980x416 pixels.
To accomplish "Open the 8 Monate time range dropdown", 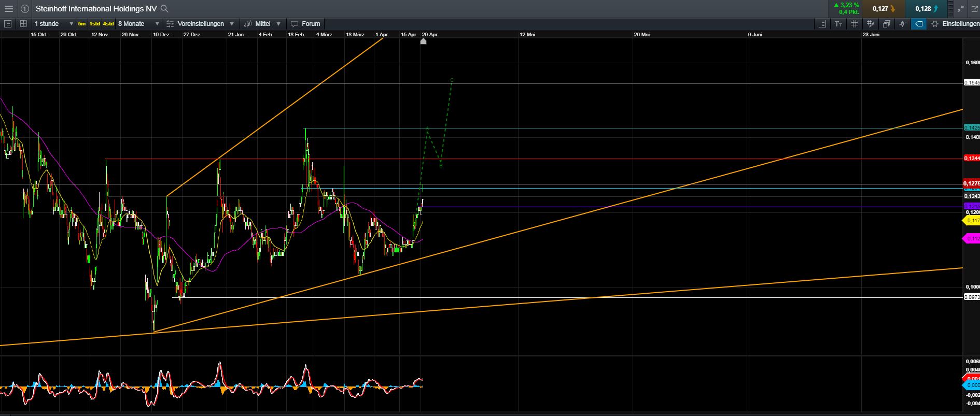I will (138, 24).
